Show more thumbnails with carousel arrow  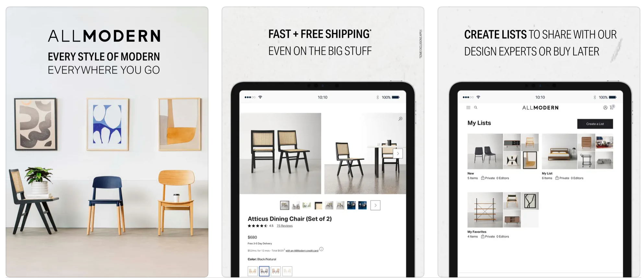point(376,205)
